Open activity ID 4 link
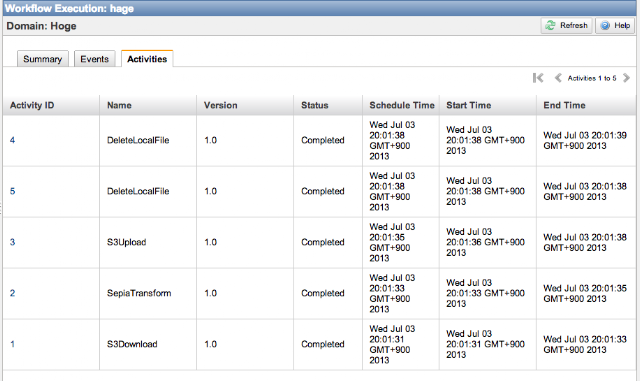 coord(12,140)
